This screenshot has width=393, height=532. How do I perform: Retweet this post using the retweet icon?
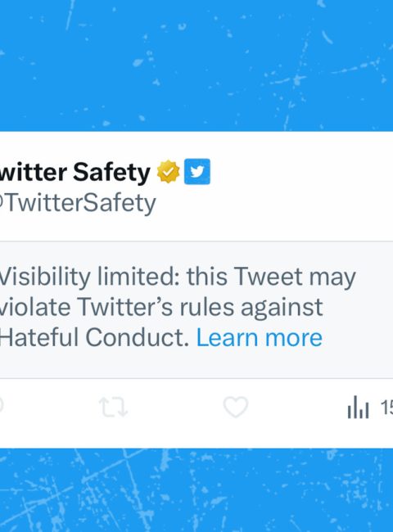click(x=113, y=407)
